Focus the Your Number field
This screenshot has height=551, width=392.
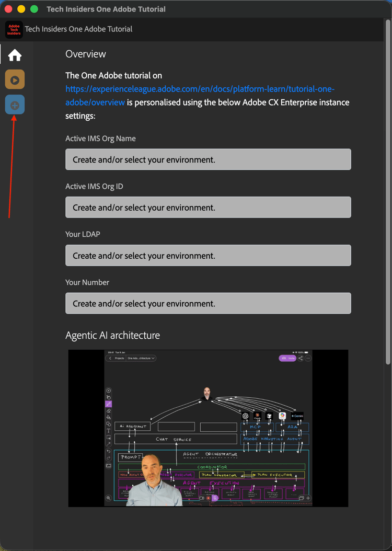point(208,303)
